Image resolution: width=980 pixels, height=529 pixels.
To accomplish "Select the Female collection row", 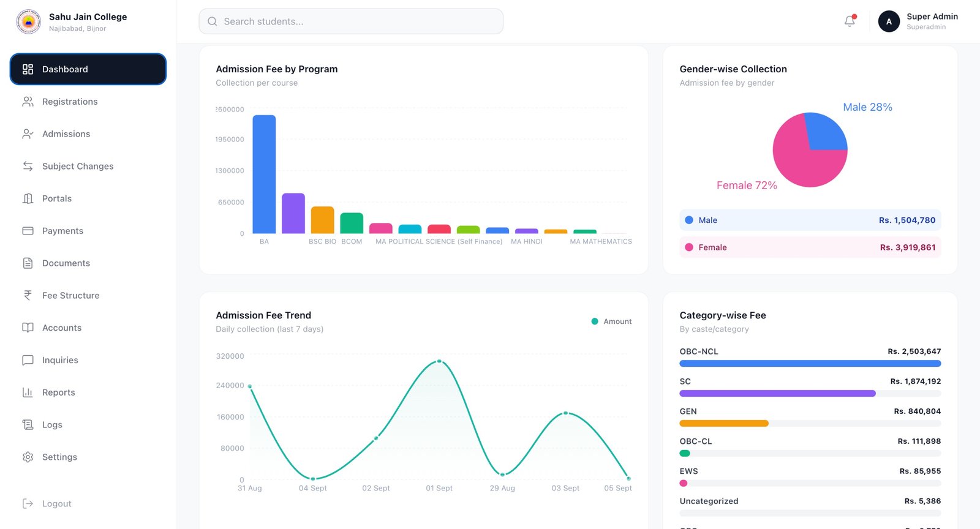I will click(810, 247).
